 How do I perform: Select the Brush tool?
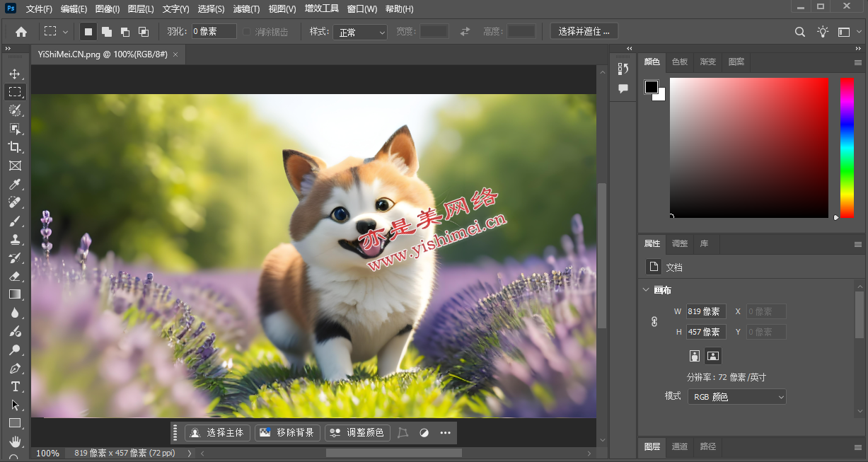coord(15,221)
